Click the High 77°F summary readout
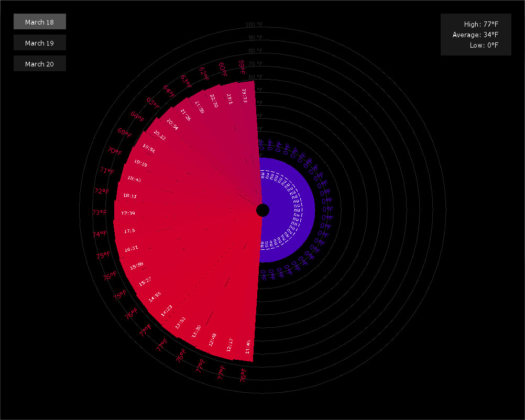This screenshot has height=420, width=525. pyautogui.click(x=480, y=24)
